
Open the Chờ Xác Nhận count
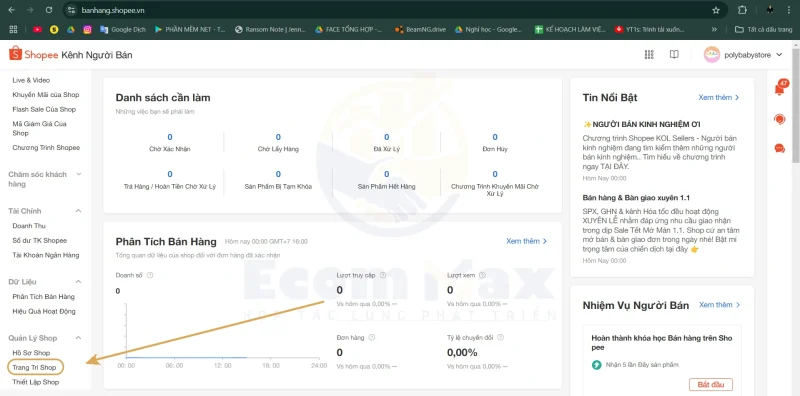(170, 137)
